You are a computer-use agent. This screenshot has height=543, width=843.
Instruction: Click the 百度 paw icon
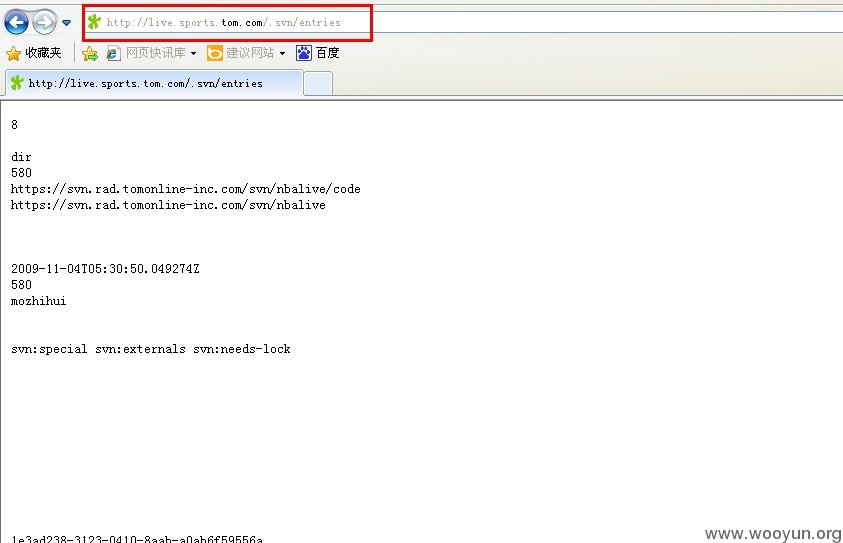[304, 53]
